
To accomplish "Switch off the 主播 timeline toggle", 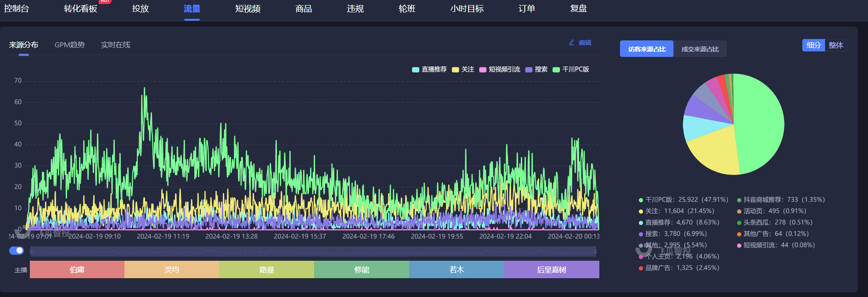I will point(17,251).
